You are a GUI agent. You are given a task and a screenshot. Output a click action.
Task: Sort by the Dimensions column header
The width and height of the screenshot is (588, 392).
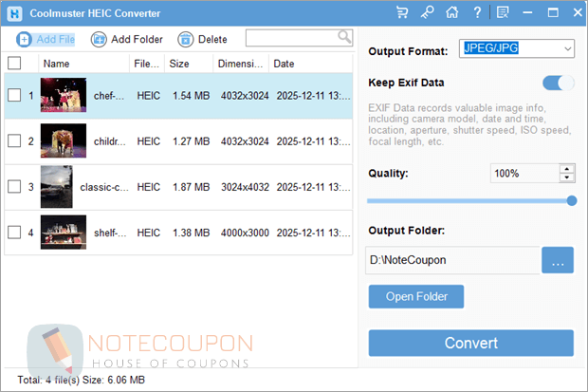point(241,64)
